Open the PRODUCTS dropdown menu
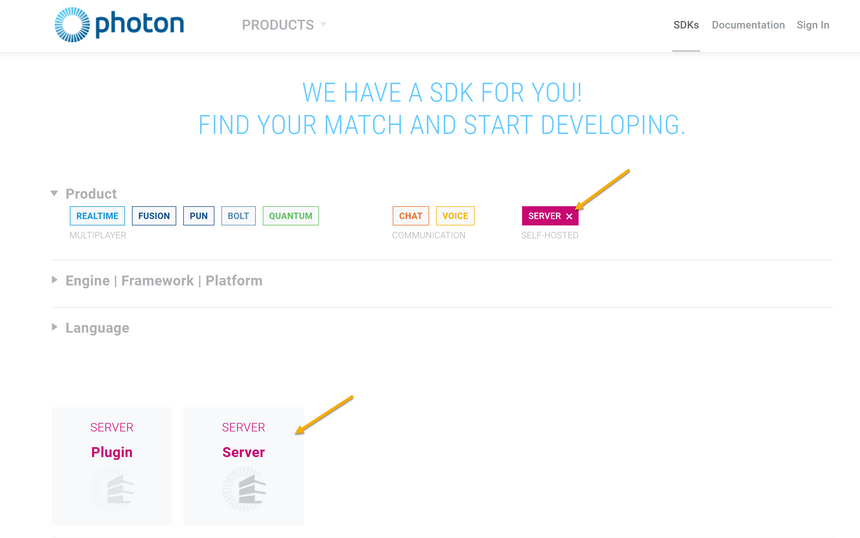 284,25
